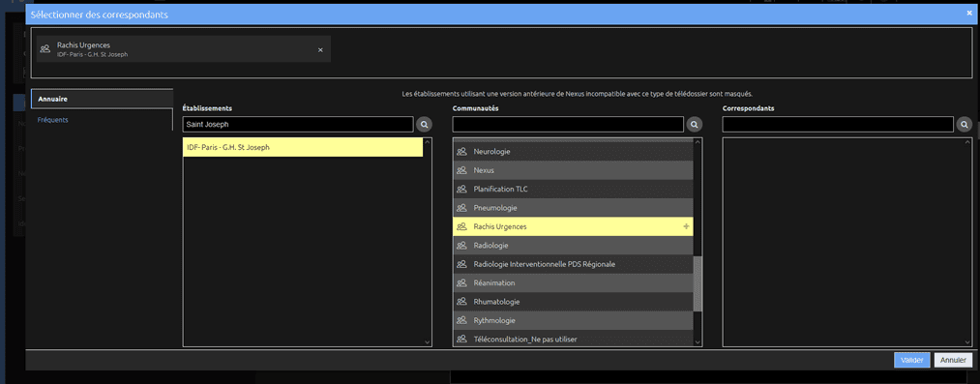Focus the Communautés search field
Viewport: 980px width, 384px height.
(568, 125)
